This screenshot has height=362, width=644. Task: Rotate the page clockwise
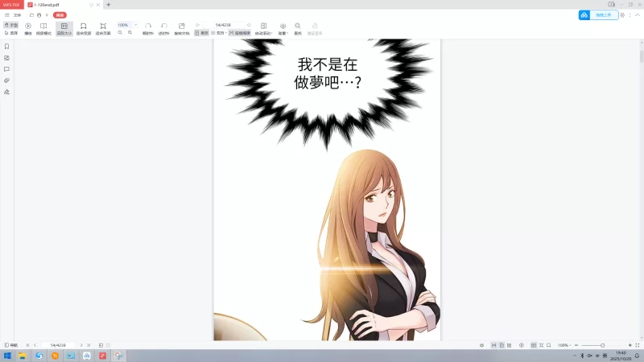tap(148, 29)
